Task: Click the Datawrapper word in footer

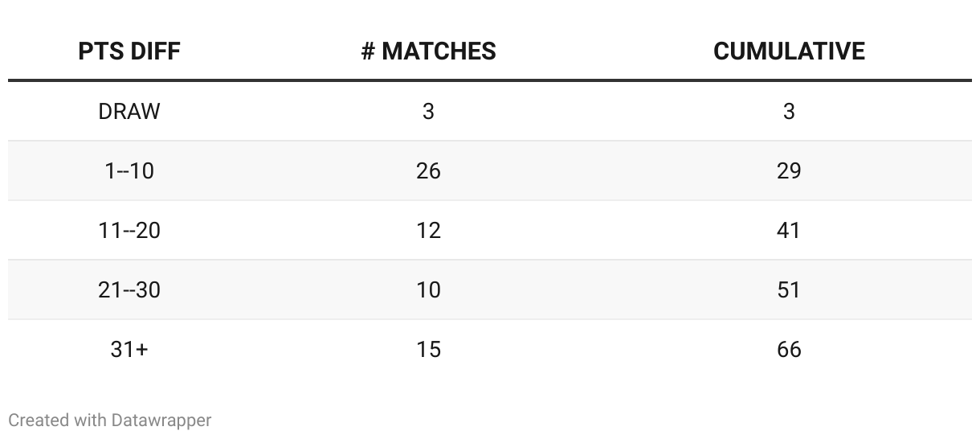Action: coord(161,420)
